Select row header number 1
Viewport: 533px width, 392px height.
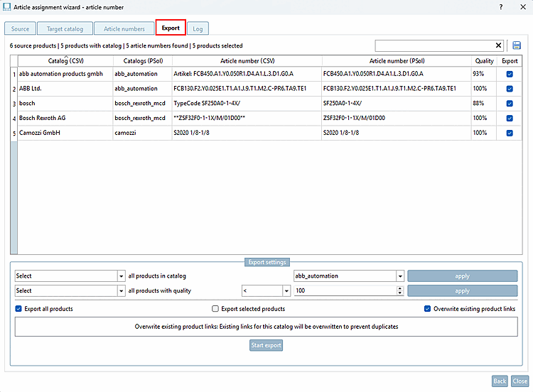click(14, 74)
